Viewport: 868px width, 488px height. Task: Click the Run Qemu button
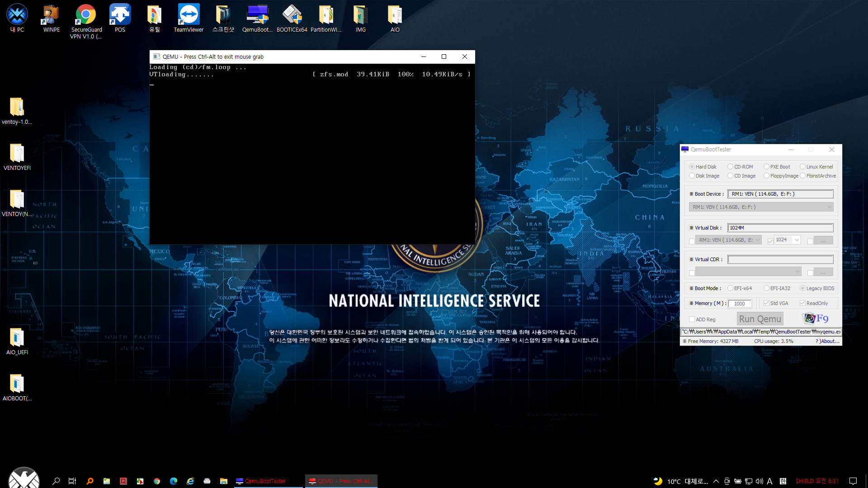point(760,319)
